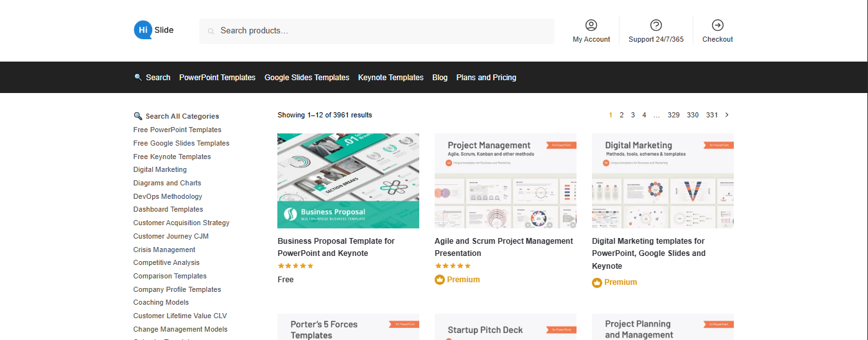
Task: Click star rating under Business Proposal Template
Action: 295,266
